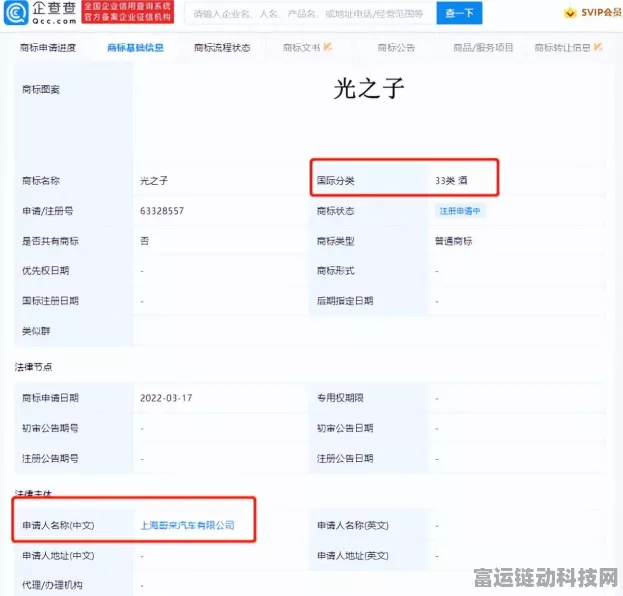Click the VIP mark beside 商标文书
This screenshot has width=623, height=596.
point(328,47)
